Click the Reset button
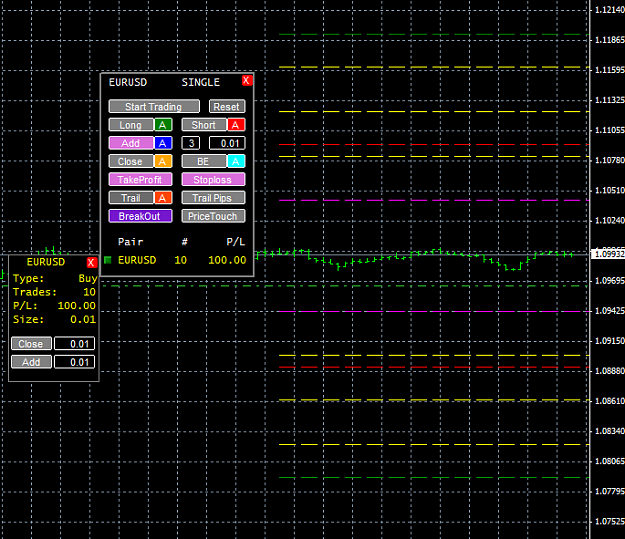 pyautogui.click(x=227, y=106)
